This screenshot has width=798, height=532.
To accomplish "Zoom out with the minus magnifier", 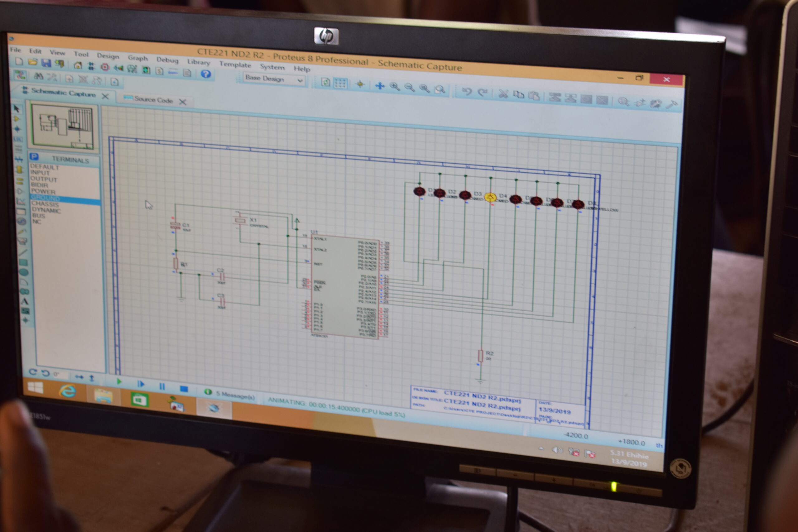I will [410, 88].
